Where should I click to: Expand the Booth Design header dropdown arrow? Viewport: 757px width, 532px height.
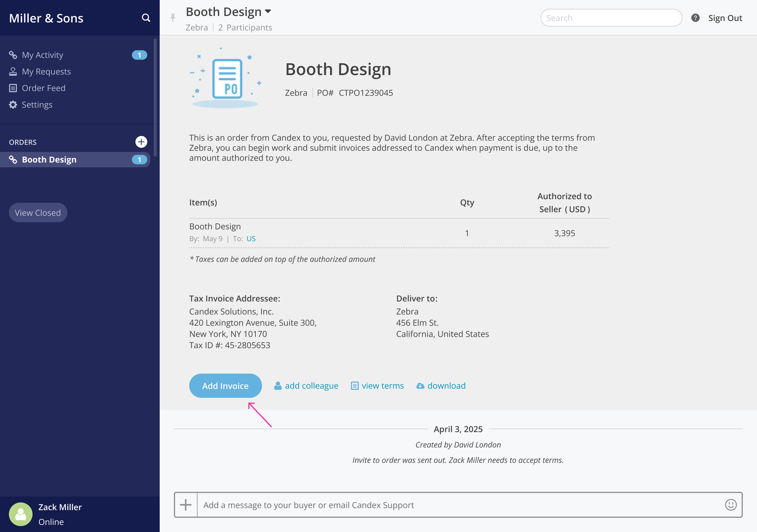pos(268,12)
